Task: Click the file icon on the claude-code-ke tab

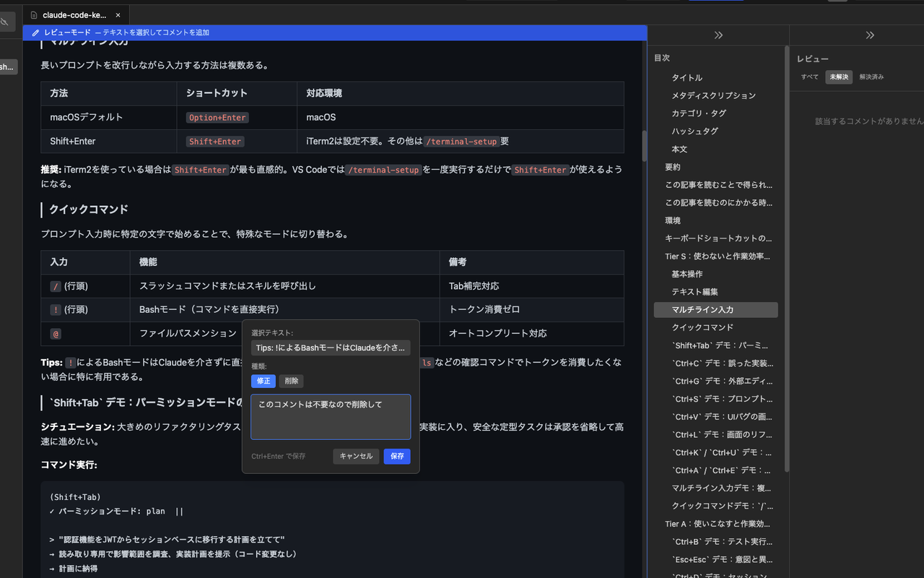Action: (34, 14)
